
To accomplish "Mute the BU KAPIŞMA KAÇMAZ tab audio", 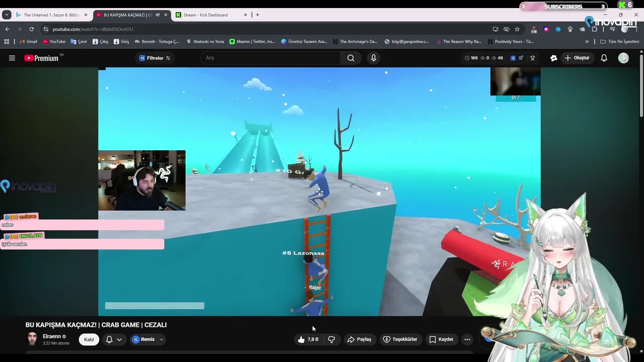I will click(157, 15).
